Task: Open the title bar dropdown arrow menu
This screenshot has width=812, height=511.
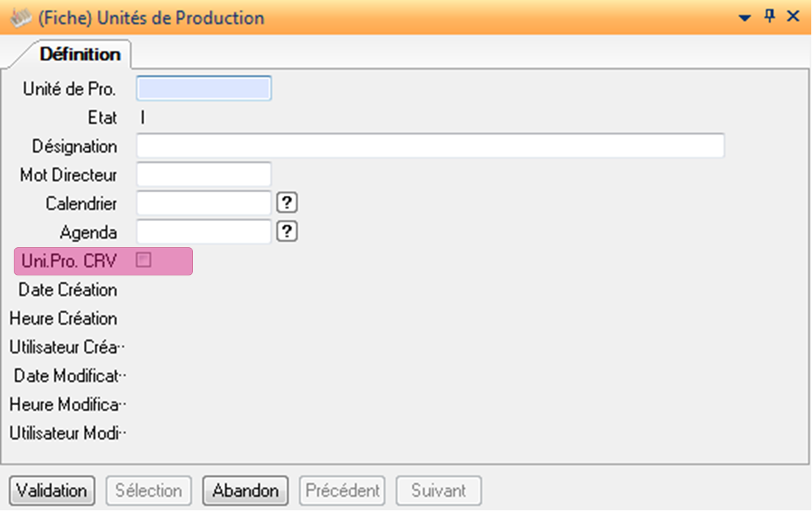Action: coord(745,17)
